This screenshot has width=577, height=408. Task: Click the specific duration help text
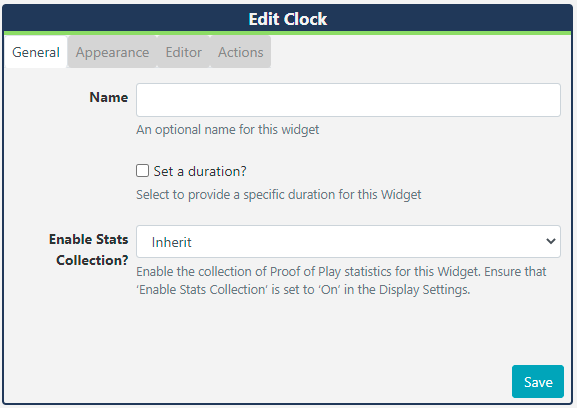click(x=279, y=194)
